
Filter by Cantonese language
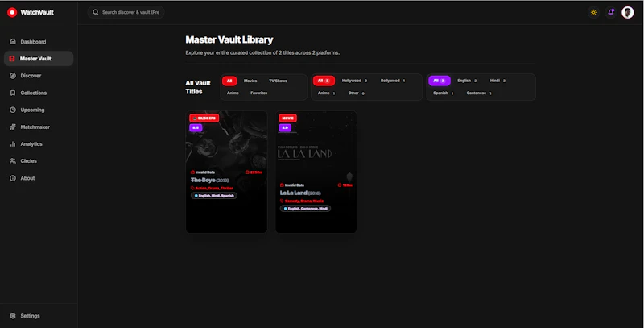click(479, 93)
